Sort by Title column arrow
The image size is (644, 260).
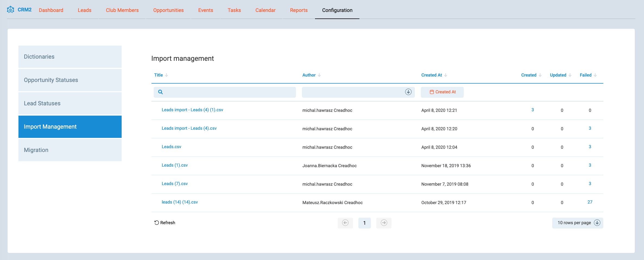(166, 75)
